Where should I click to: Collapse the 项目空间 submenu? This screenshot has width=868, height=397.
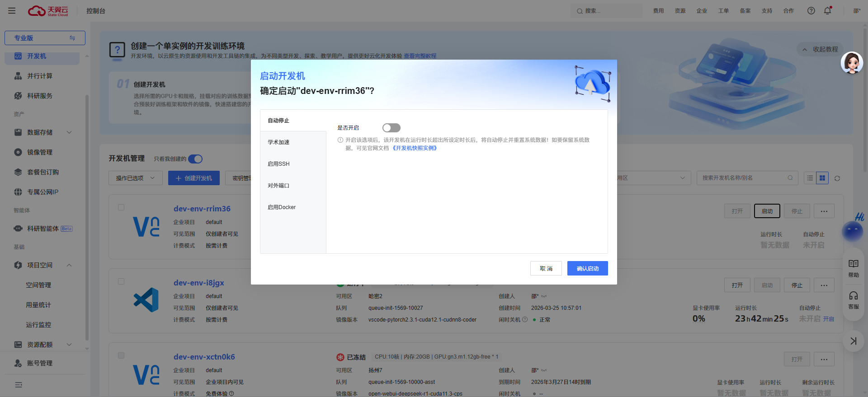tap(69, 265)
